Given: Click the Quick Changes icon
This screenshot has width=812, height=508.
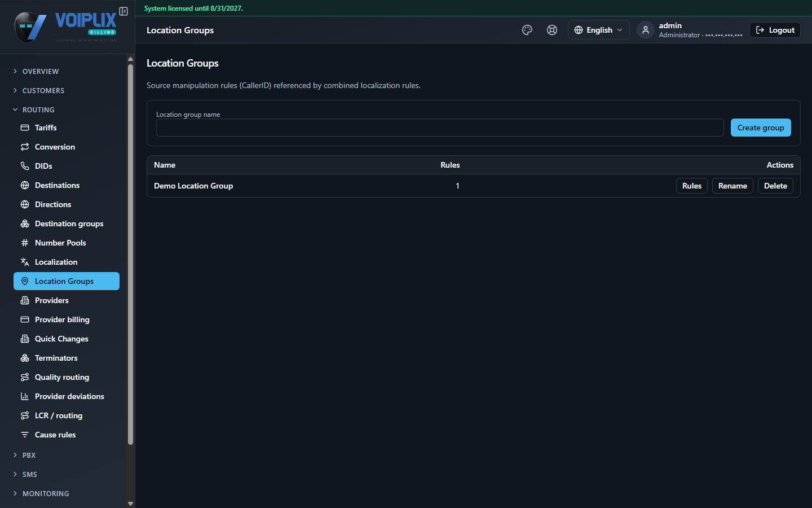Looking at the screenshot, I should (25, 339).
